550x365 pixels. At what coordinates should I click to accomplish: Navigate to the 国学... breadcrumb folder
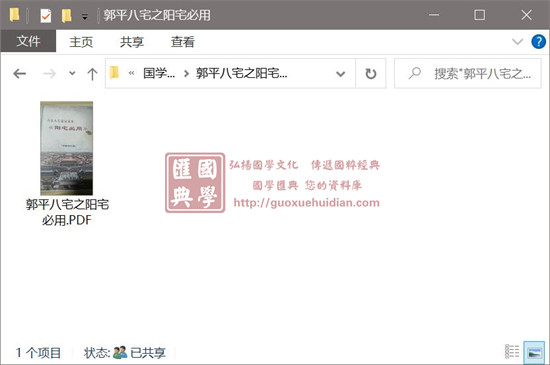(x=159, y=73)
